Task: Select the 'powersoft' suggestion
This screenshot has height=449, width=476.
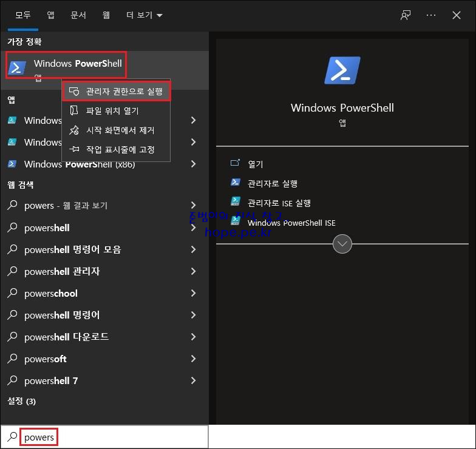Action: 104,359
